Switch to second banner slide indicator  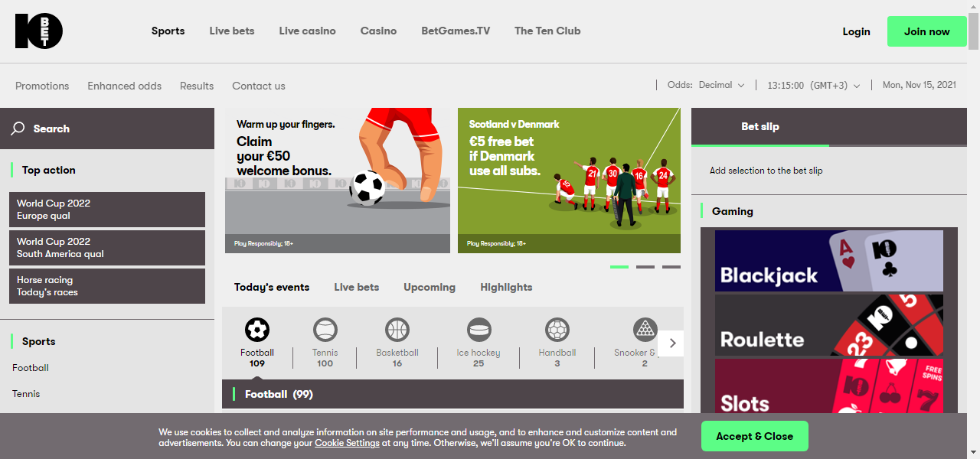(x=645, y=267)
